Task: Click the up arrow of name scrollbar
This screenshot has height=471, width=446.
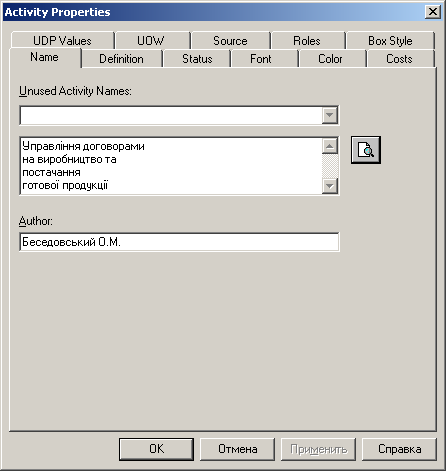Action: (330, 146)
